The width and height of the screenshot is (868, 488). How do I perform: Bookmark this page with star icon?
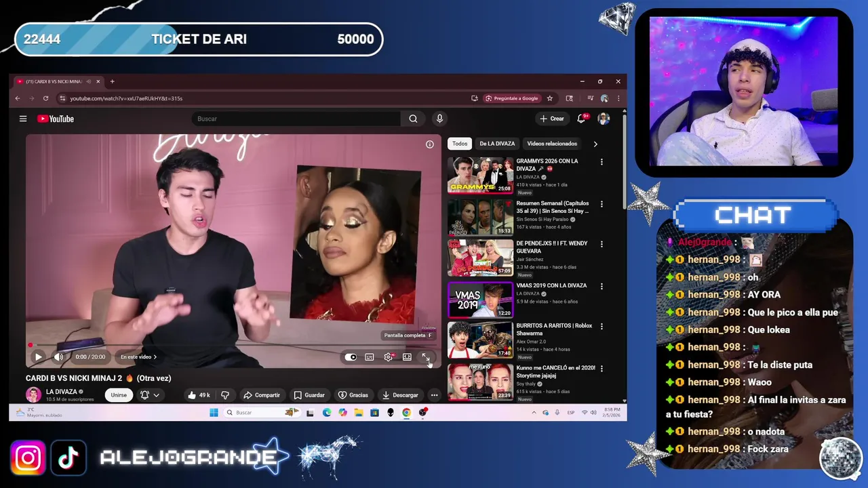pos(550,98)
